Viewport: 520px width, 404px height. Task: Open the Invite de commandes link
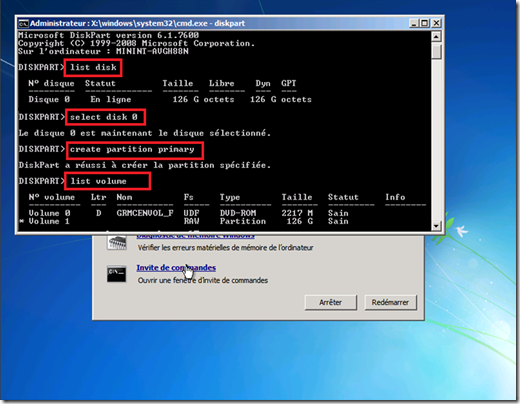176,268
